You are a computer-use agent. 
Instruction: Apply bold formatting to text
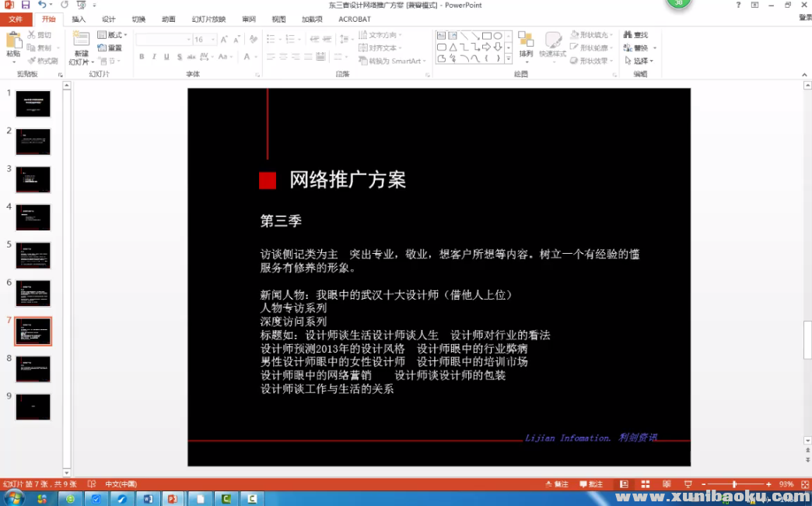pyautogui.click(x=142, y=56)
